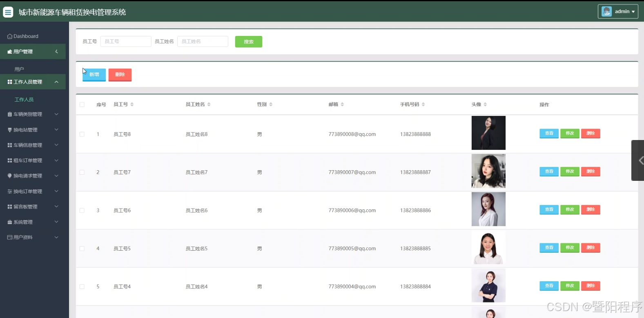Click the 用户管理 menu icon
This screenshot has width=644, height=318.
(10, 51)
